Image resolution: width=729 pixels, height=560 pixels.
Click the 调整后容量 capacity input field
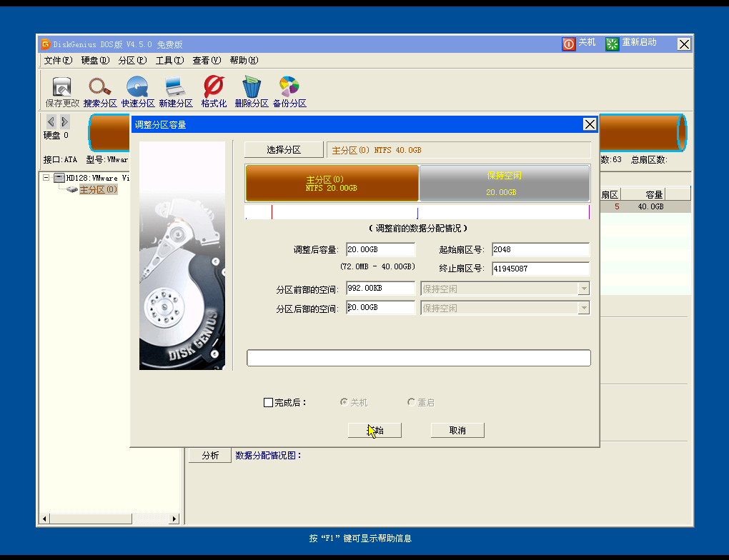[380, 249]
